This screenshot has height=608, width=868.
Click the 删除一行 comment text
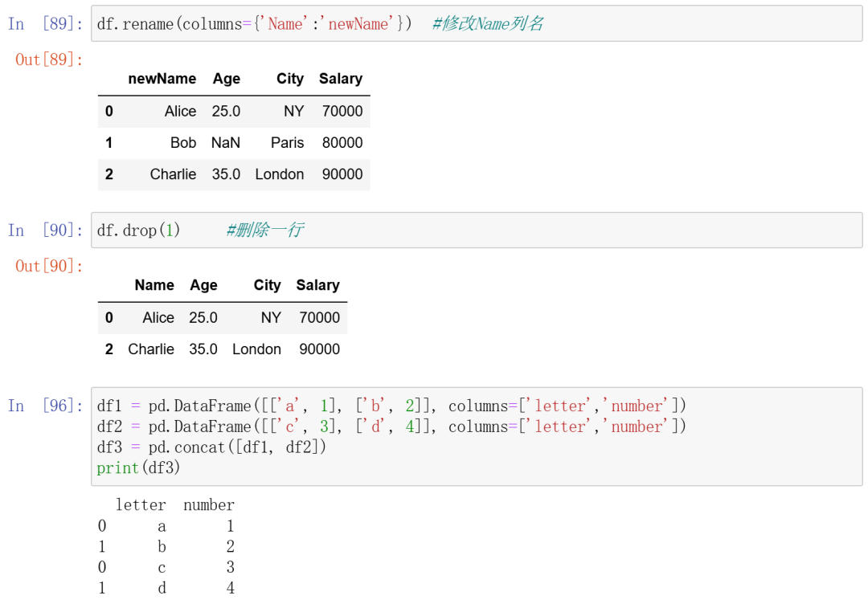264,231
